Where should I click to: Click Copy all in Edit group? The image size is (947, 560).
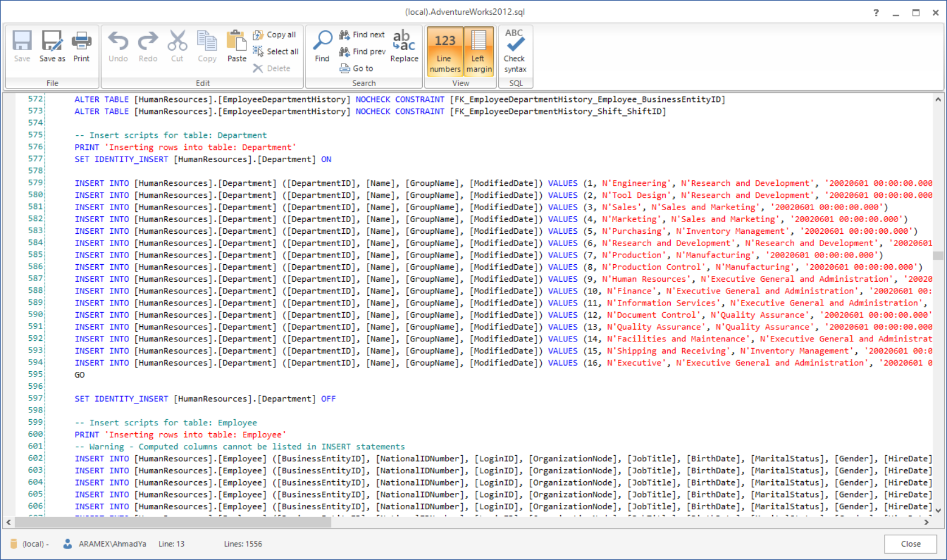[275, 35]
